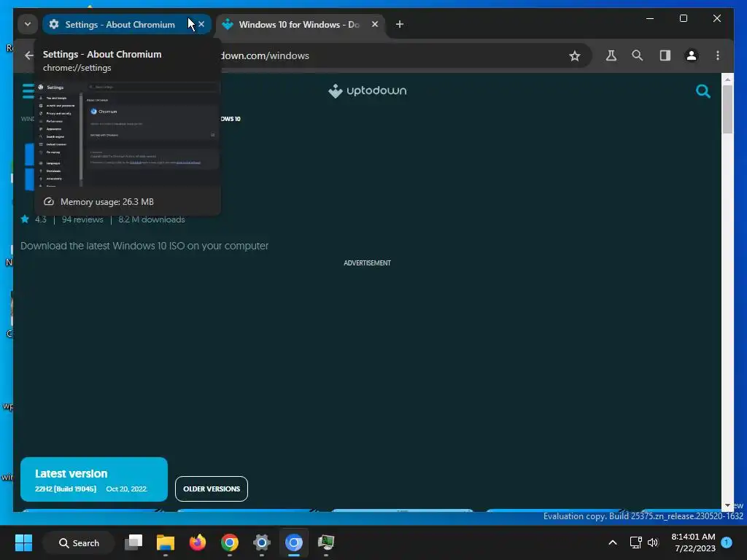The height and width of the screenshot is (560, 747).
Task: Click the vertical scrollbar thumb
Action: click(727, 110)
